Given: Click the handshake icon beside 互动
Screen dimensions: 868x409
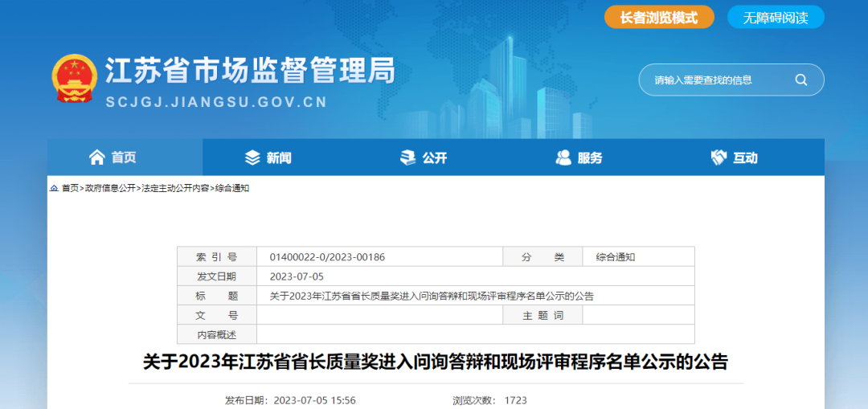Looking at the screenshot, I should [x=719, y=157].
